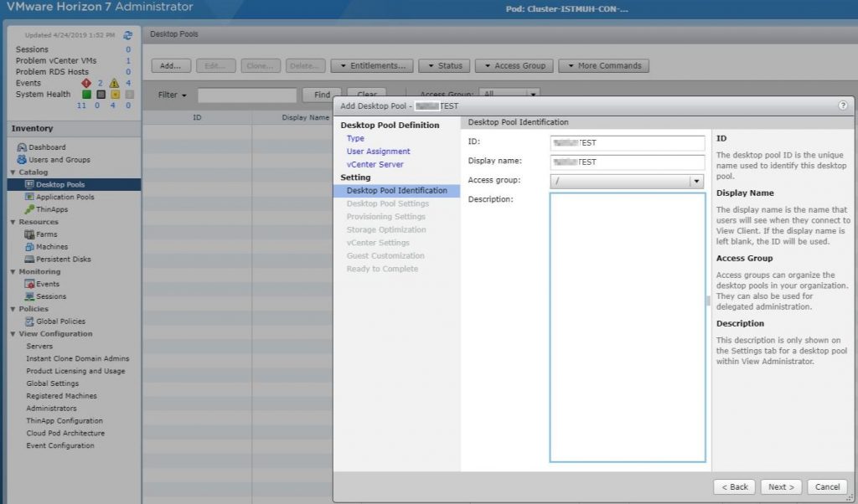Open the Farms icon under Resources

point(29,234)
